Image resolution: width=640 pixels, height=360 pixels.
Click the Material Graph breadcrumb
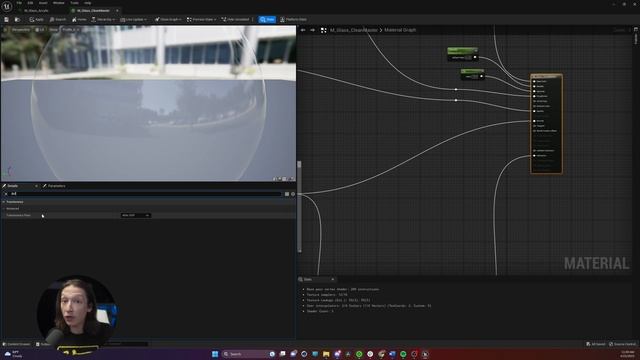tap(400, 30)
